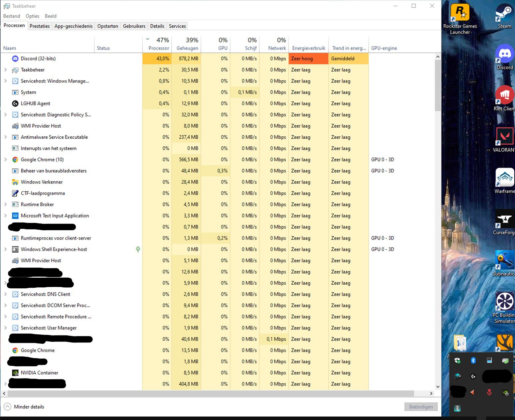
Task: Sort by the Geheugen column header
Action: [x=186, y=44]
